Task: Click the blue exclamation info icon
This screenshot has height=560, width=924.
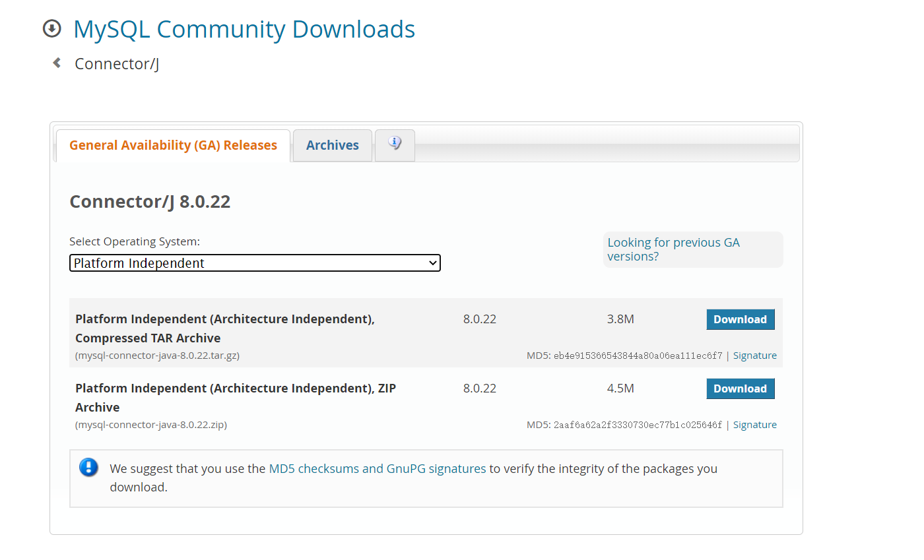Action: point(88,468)
